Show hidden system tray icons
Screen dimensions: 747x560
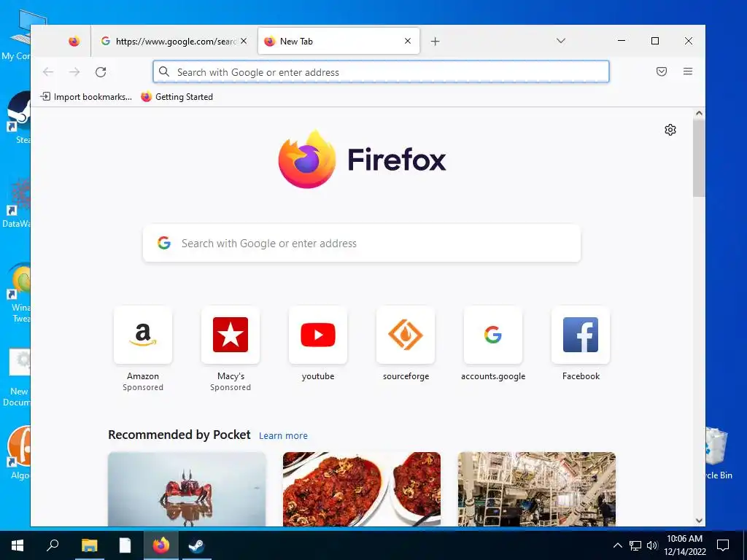(617, 545)
